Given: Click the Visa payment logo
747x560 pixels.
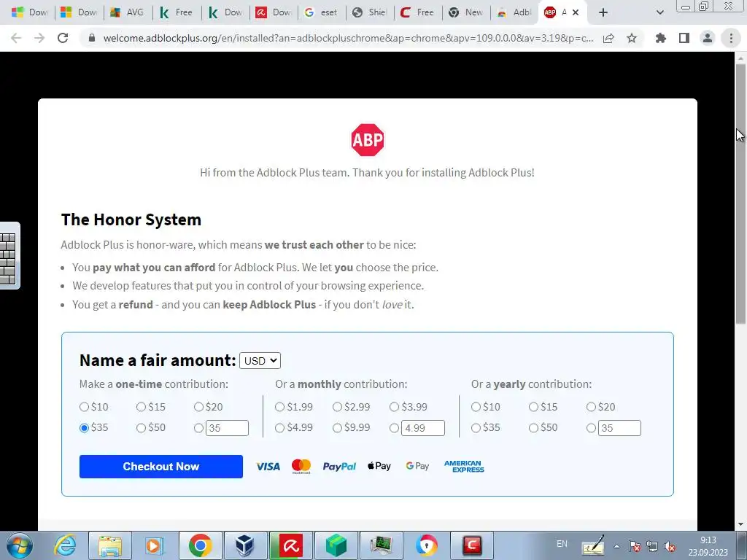Looking at the screenshot, I should pos(268,467).
